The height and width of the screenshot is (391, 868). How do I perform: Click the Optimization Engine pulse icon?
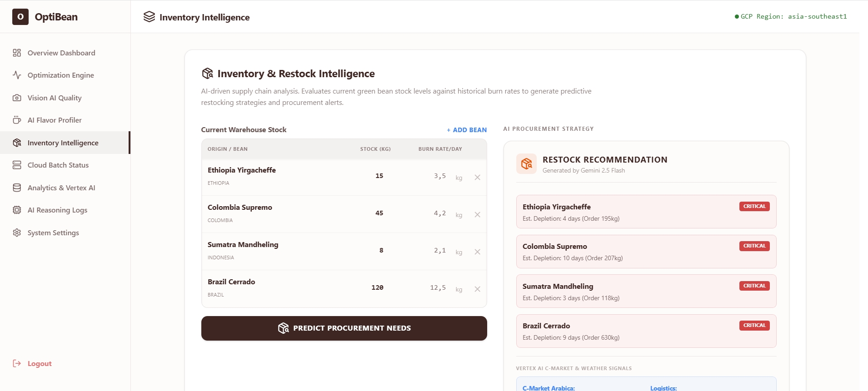[17, 75]
